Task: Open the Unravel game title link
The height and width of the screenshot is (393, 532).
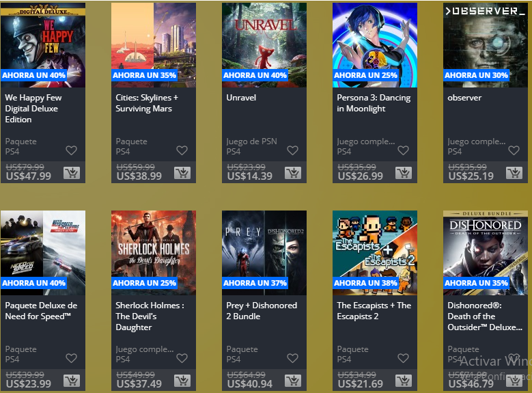Action: 241,98
